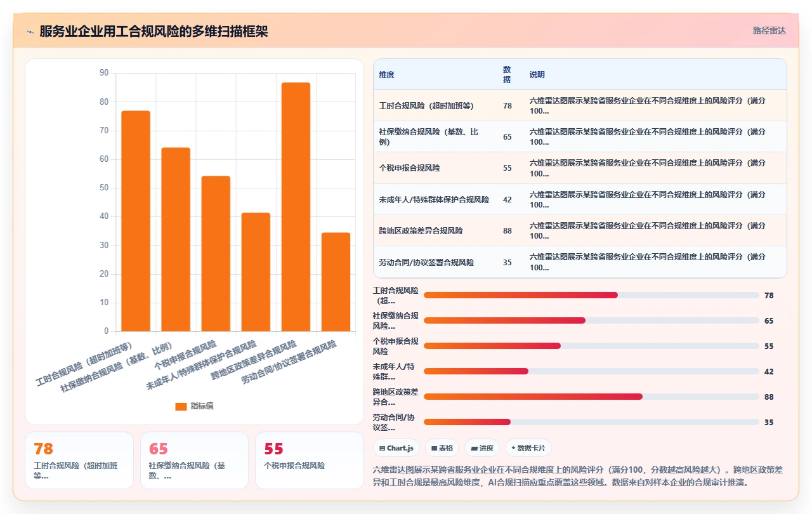Select table row 社保缴纳合规风险（基数、比例）
The height and width of the screenshot is (514, 812).
pyautogui.click(x=580, y=136)
